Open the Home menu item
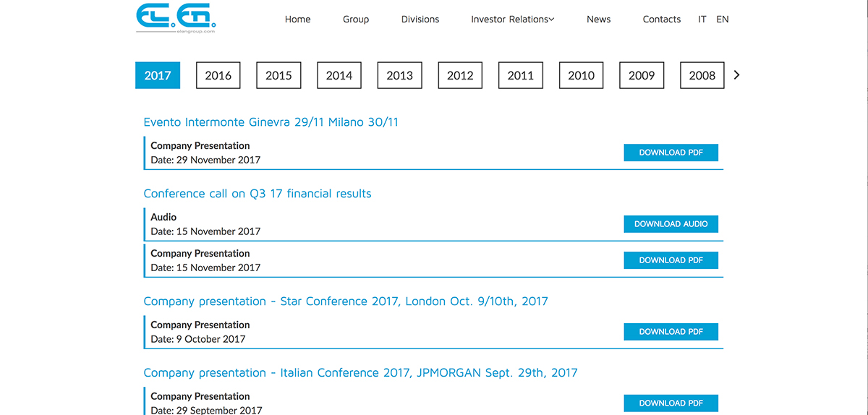This screenshot has height=415, width=868. coord(297,20)
